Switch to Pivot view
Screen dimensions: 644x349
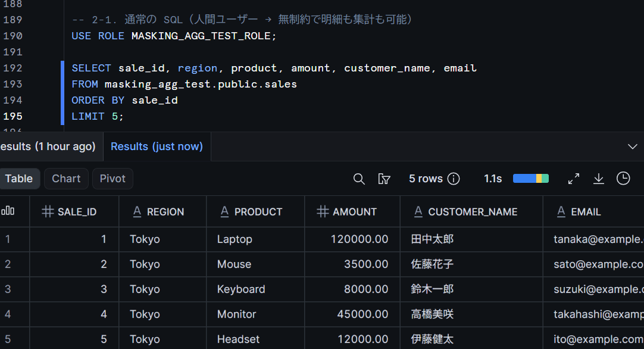pos(112,179)
